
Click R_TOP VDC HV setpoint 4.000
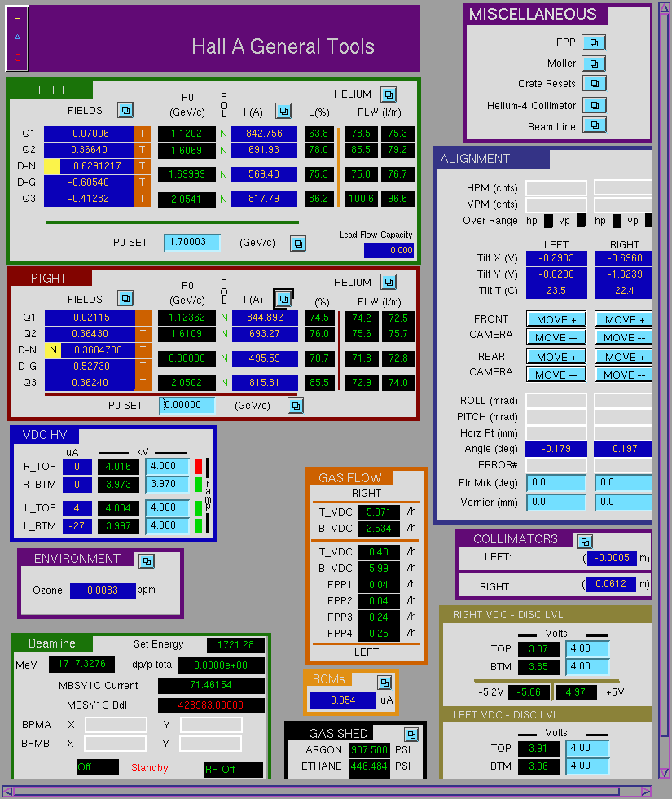[x=167, y=466]
